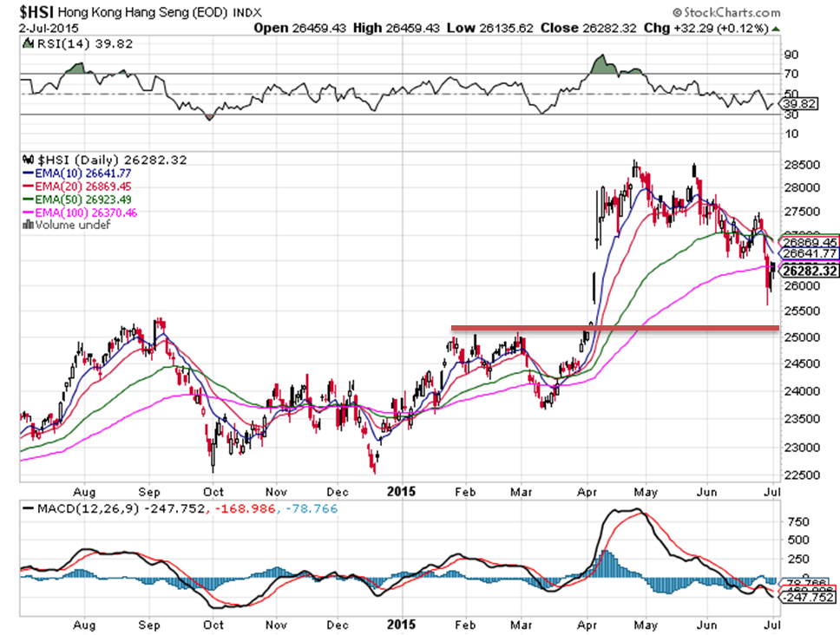Click the EMA(20) 26869.45 legend label
The image size is (840, 635).
point(79,186)
